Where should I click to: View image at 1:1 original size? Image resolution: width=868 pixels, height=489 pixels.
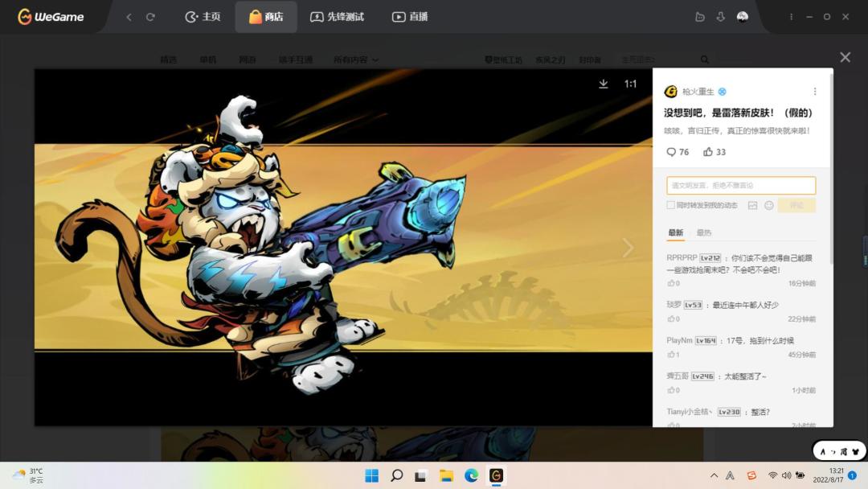(631, 84)
